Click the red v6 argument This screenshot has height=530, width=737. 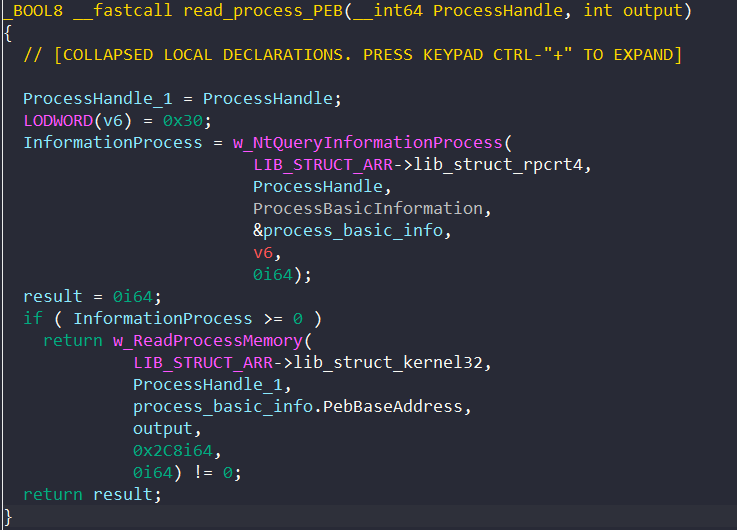pos(263,253)
